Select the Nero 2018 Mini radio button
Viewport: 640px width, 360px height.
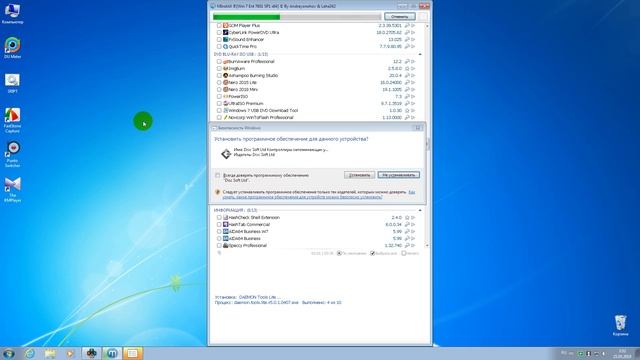(219, 89)
